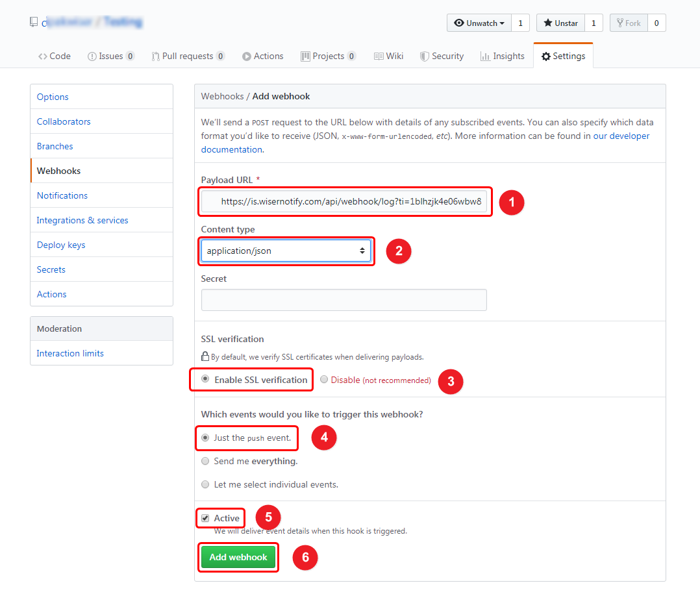This screenshot has width=700, height=594.
Task: Open Integrations & services in sidebar
Action: pyautogui.click(x=102, y=220)
